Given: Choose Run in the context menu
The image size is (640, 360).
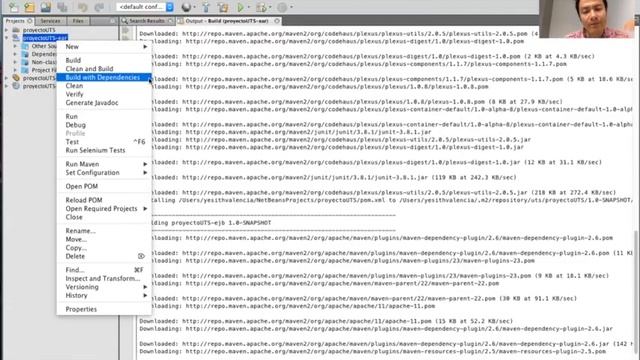Looking at the screenshot, I should pos(104,116).
